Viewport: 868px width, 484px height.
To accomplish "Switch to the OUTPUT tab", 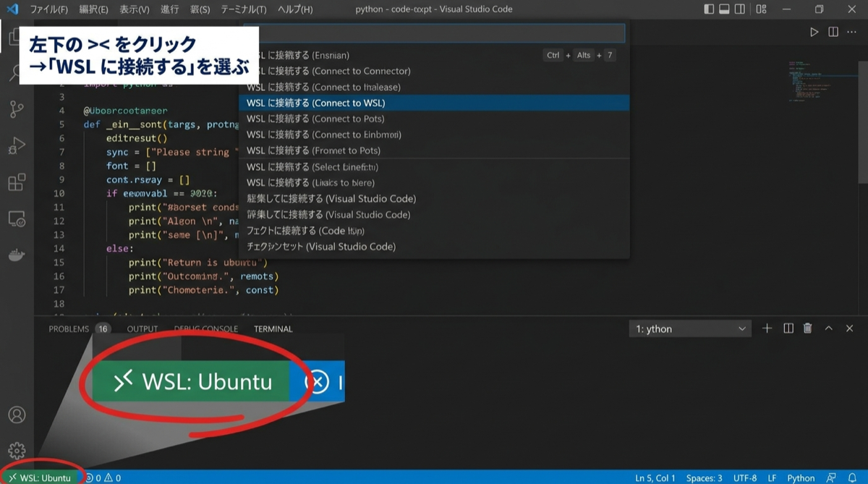I will click(x=142, y=328).
